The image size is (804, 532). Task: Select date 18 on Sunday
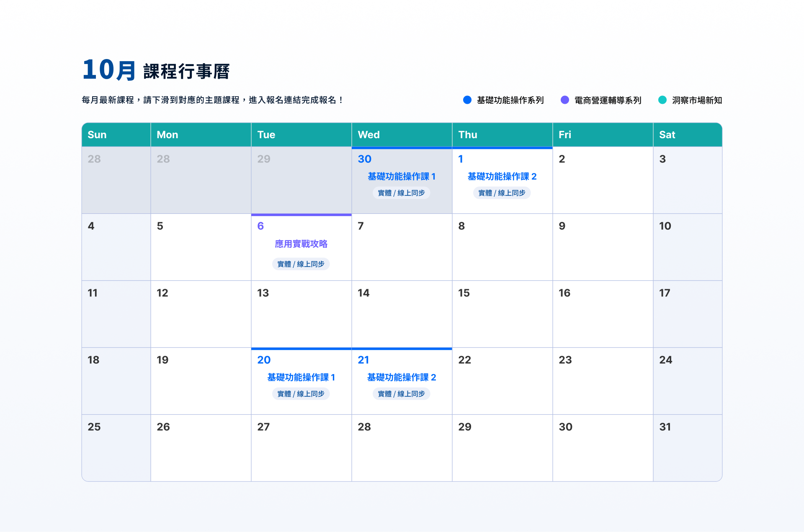point(93,360)
